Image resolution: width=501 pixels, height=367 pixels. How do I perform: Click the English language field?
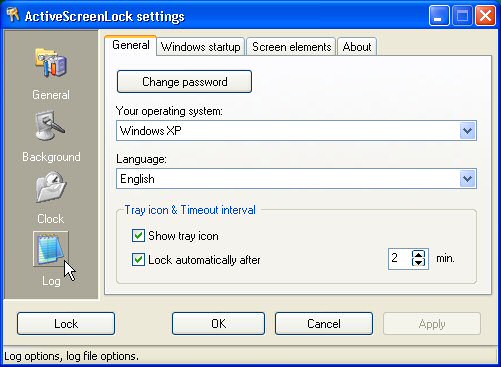coord(296,179)
